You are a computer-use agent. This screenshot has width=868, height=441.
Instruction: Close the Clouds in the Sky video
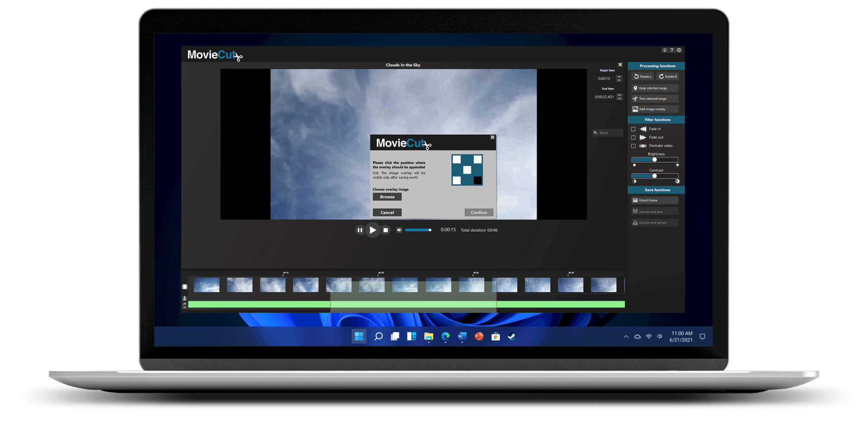click(x=620, y=65)
